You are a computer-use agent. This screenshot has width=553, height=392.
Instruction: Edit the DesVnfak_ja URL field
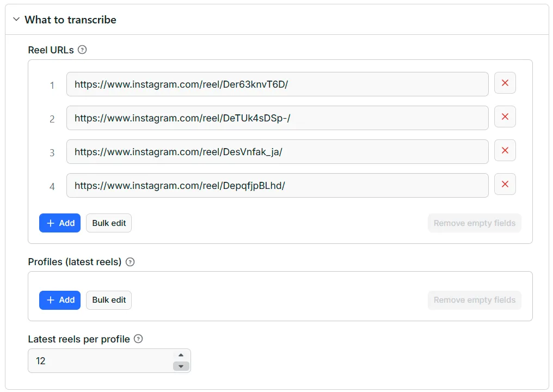(x=277, y=152)
